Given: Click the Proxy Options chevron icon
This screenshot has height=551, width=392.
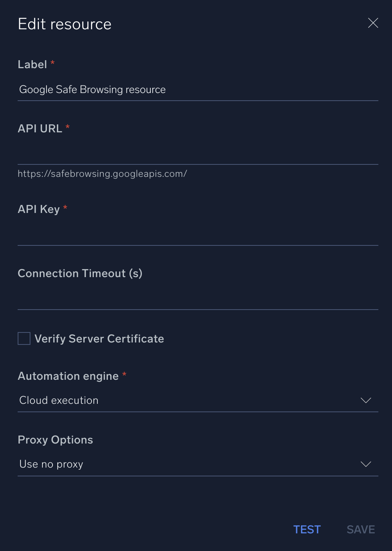Looking at the screenshot, I should tap(365, 464).
